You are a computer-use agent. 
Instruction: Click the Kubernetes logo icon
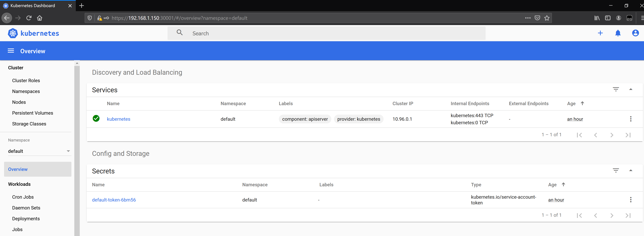[13, 33]
